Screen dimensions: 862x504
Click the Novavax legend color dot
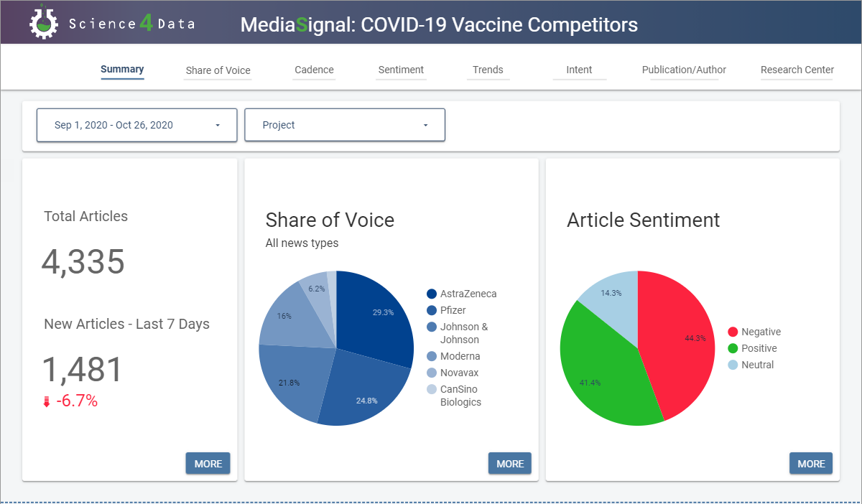point(432,373)
